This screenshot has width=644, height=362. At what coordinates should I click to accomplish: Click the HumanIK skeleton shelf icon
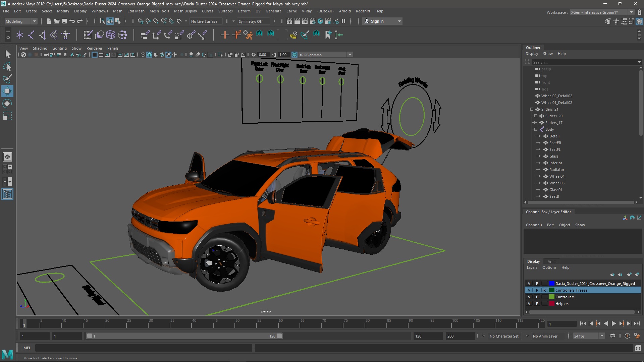(65, 35)
